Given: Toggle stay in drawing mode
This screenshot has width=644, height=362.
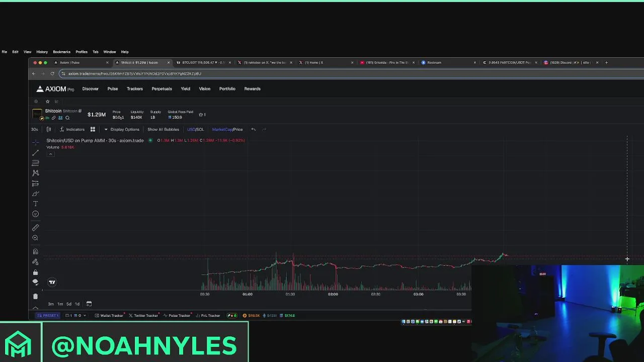Looking at the screenshot, I should pyautogui.click(x=35, y=262).
